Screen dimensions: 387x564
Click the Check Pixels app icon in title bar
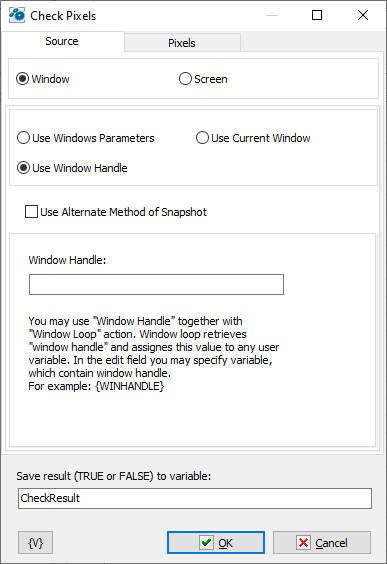pos(17,15)
